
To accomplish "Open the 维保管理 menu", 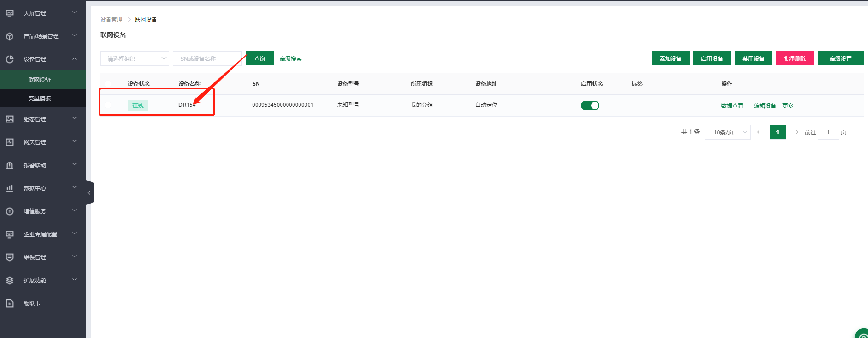I will coord(43,257).
